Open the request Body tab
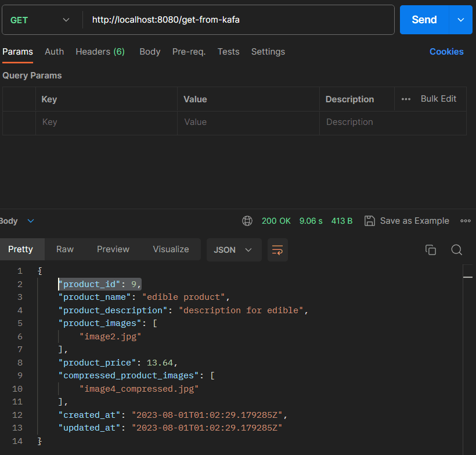 tap(150, 52)
